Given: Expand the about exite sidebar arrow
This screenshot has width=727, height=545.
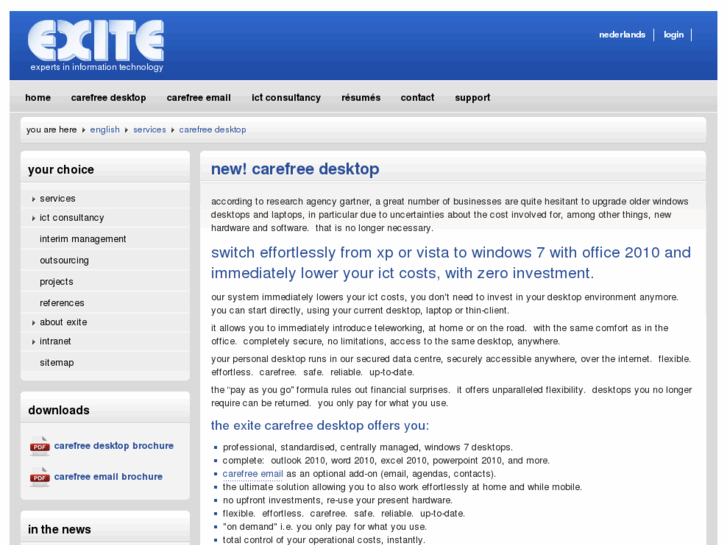Looking at the screenshot, I should click(33, 322).
